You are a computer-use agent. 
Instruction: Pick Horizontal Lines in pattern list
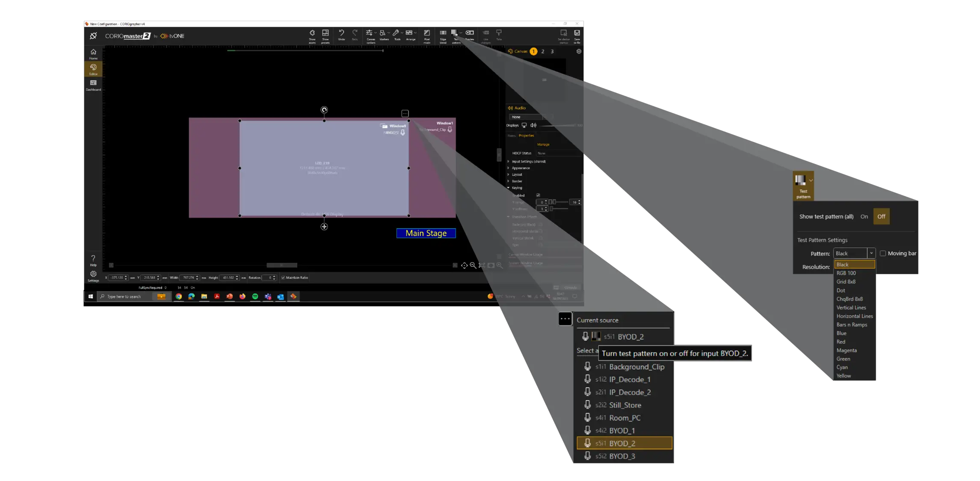(x=854, y=316)
